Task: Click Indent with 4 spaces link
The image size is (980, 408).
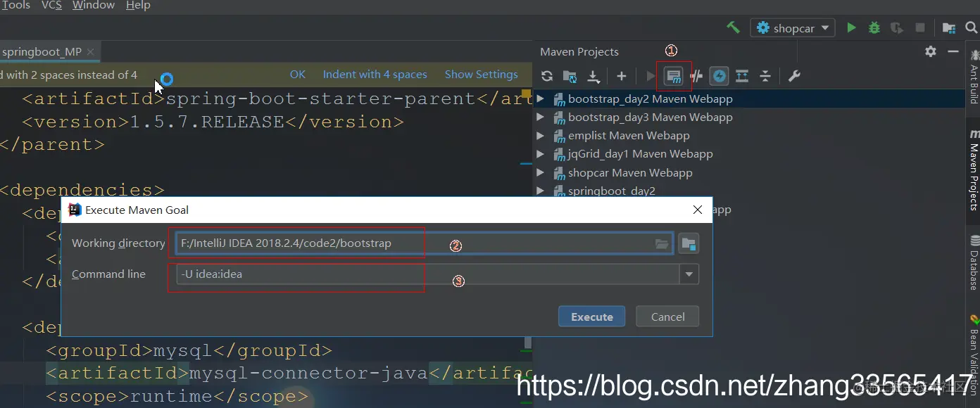Action: (375, 75)
